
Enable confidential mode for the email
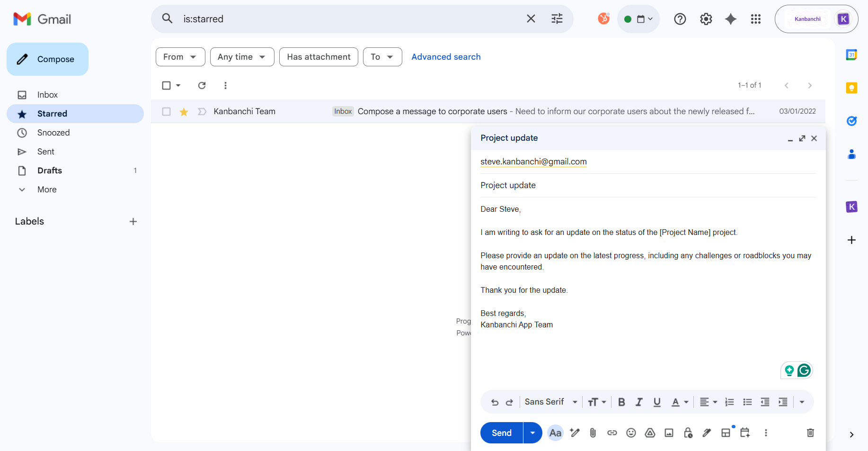[x=688, y=433]
